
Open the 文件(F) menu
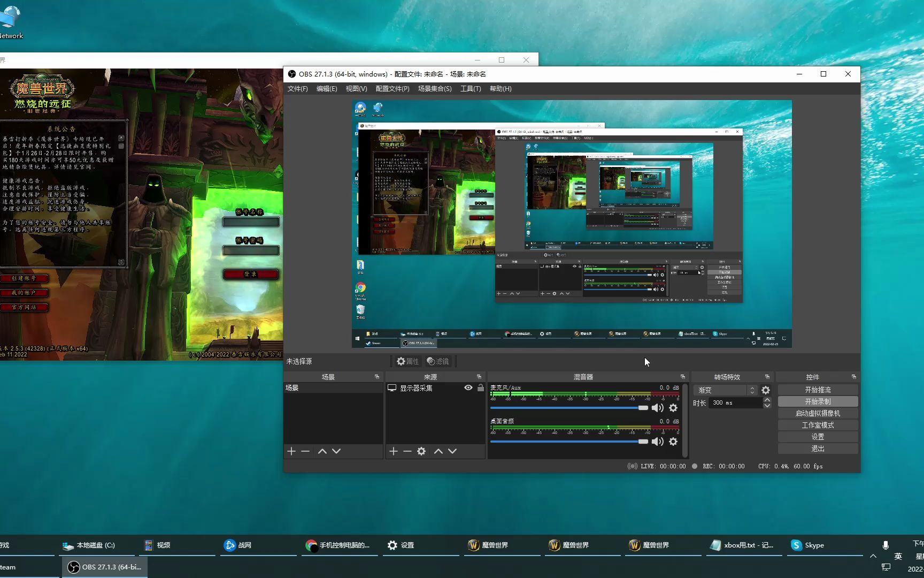[x=298, y=89]
